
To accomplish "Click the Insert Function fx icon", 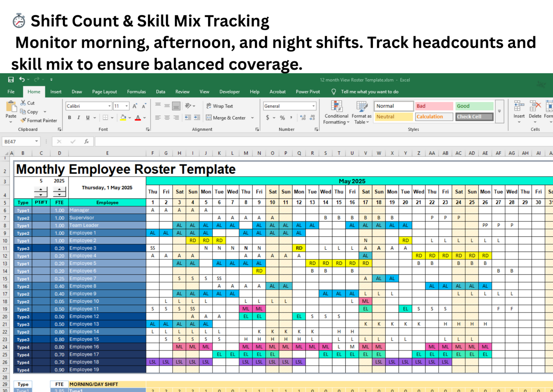I will (x=86, y=141).
